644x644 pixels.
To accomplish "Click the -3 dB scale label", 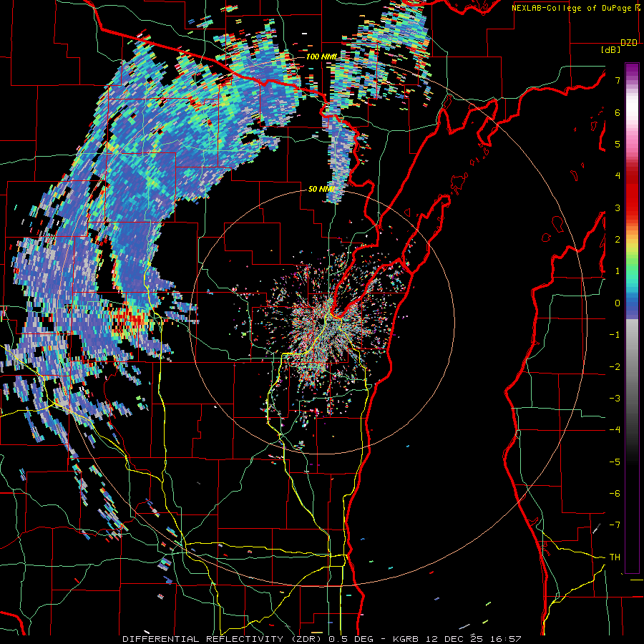I will pyautogui.click(x=615, y=399).
